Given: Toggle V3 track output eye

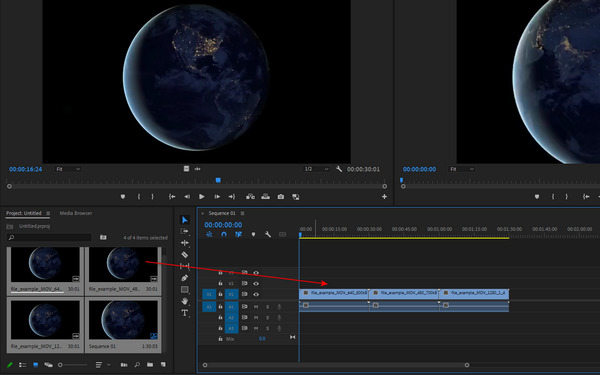Looking at the screenshot, I should coord(256,273).
